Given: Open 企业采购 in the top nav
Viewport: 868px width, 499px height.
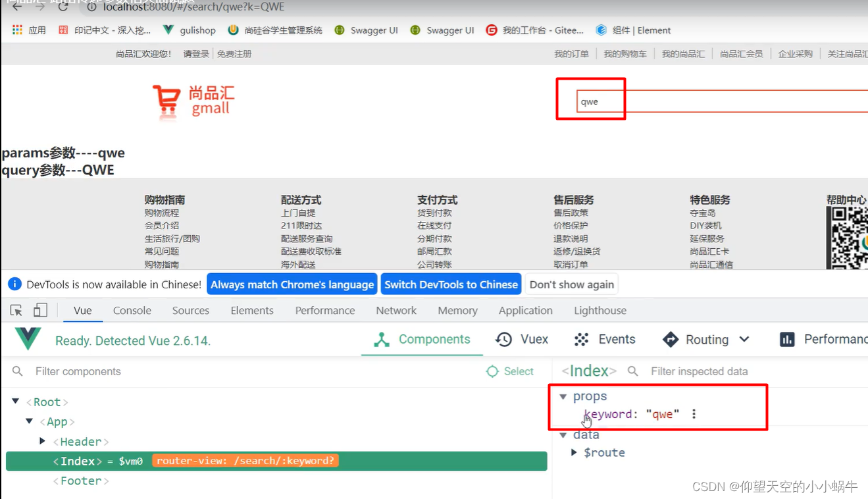Looking at the screenshot, I should point(796,54).
